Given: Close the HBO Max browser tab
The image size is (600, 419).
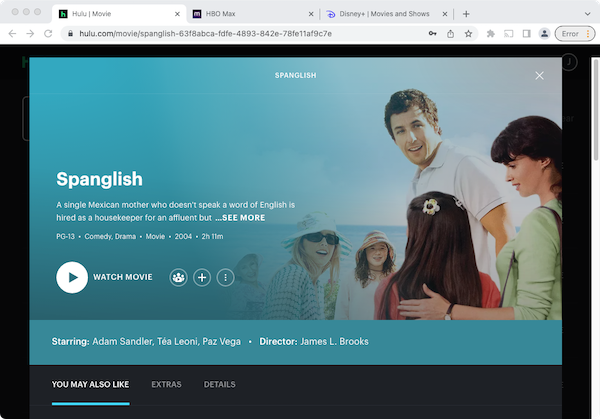Looking at the screenshot, I should click(x=311, y=14).
